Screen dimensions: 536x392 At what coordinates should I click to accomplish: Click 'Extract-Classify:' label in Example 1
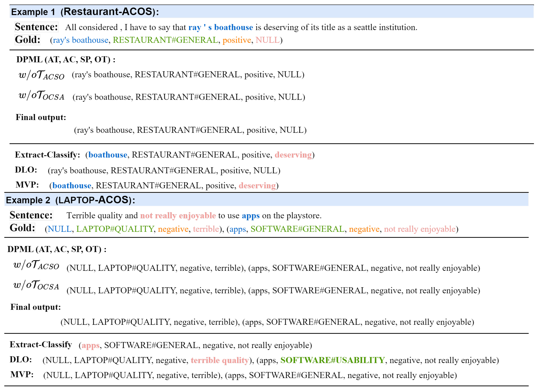coord(48,155)
